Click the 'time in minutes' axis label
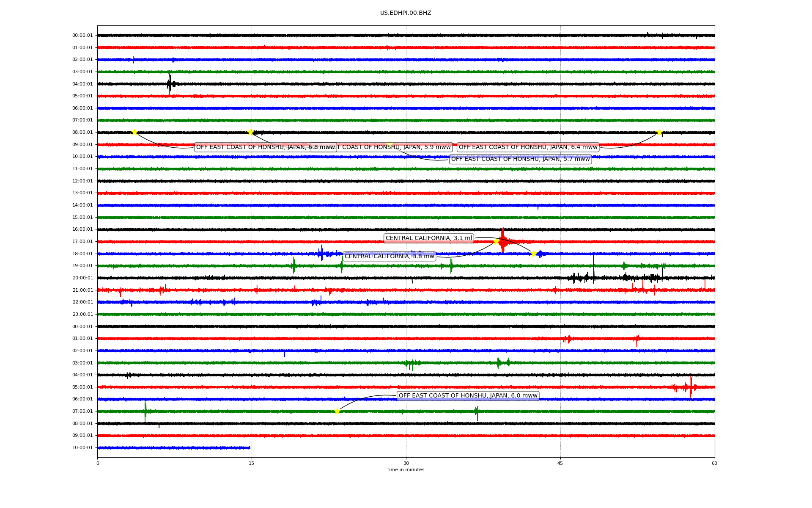Viewport: 812px width, 508px height. coord(405,470)
